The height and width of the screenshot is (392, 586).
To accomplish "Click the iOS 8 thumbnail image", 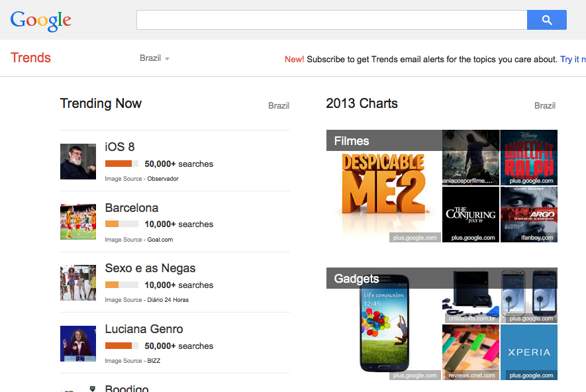I will coord(78,162).
